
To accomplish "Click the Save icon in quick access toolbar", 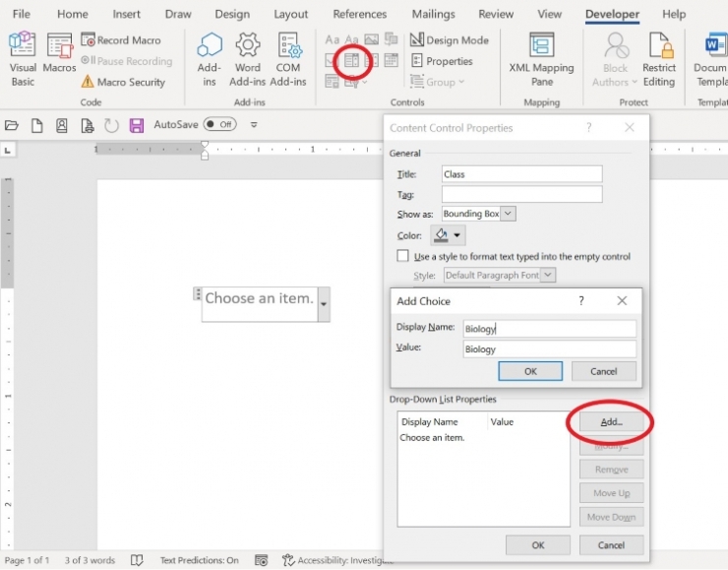I will coord(137,125).
